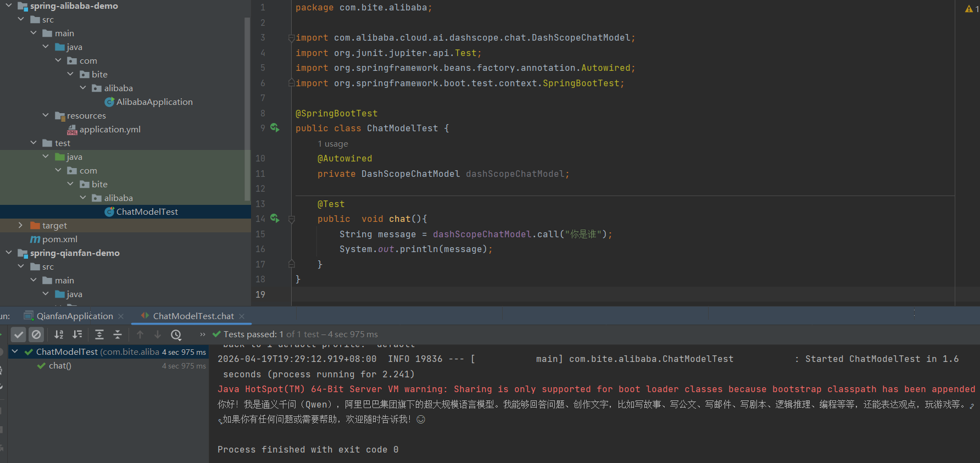Viewport: 980px width, 463px height.
Task: Open editor warning indicator
Action: pos(972,9)
